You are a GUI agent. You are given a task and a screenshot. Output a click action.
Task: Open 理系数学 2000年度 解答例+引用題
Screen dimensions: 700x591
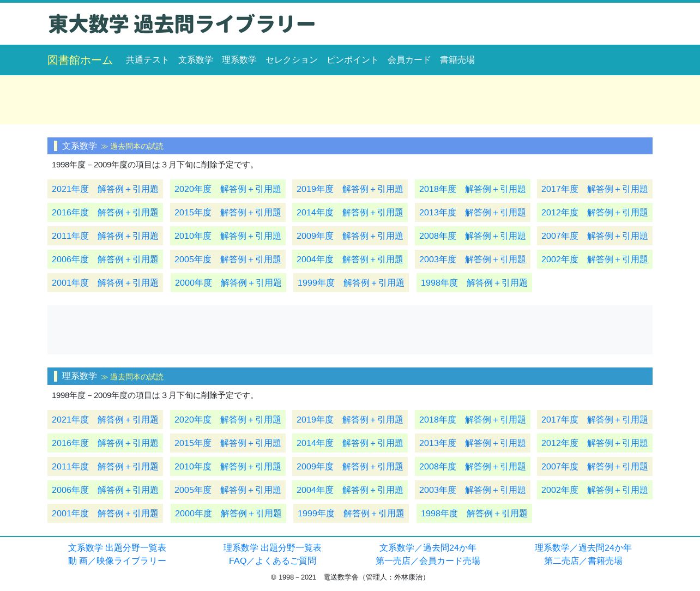(228, 514)
